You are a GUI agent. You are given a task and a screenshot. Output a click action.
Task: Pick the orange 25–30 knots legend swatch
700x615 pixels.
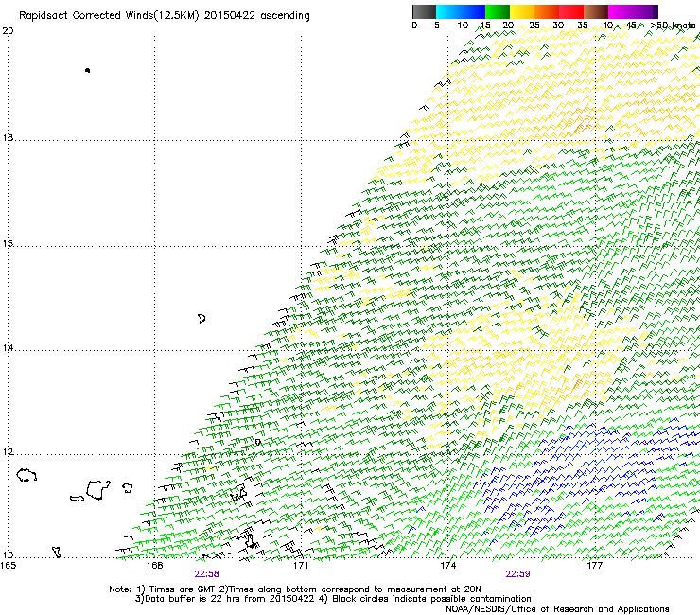click(x=547, y=11)
